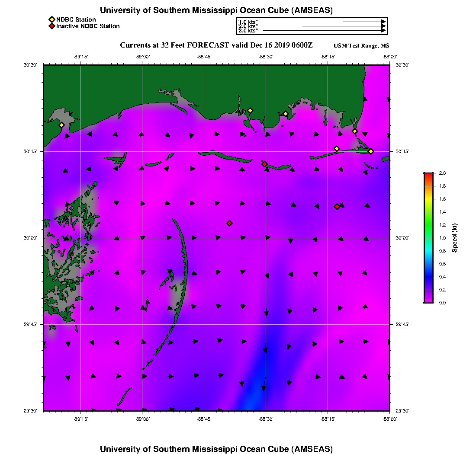Click the easternmost red inactive station diamond

click(x=337, y=207)
